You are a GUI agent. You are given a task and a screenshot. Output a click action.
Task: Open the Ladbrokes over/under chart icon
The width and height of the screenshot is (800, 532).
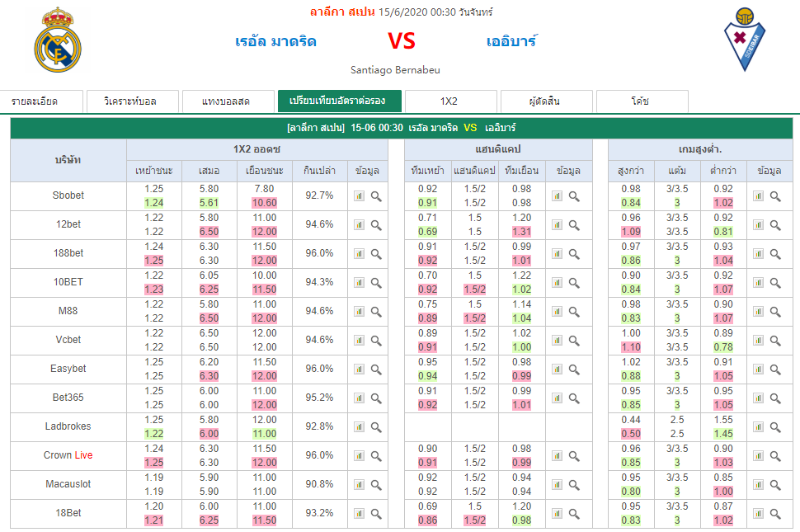(x=758, y=427)
